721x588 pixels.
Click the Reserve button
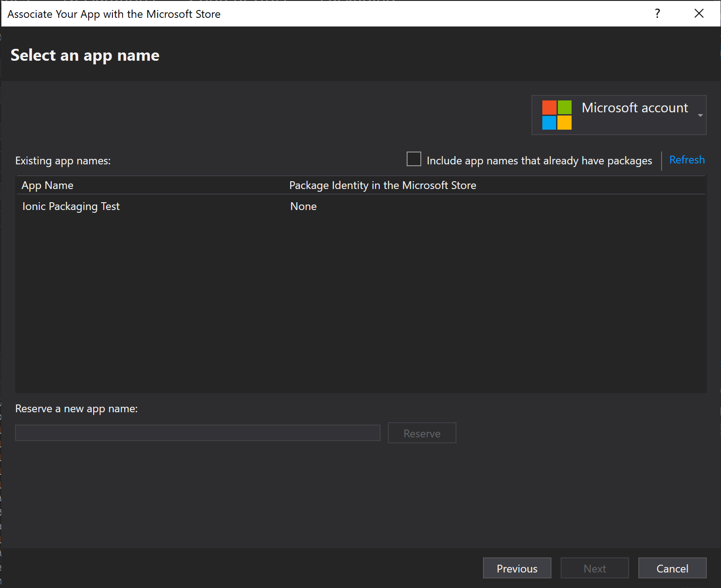click(x=422, y=433)
